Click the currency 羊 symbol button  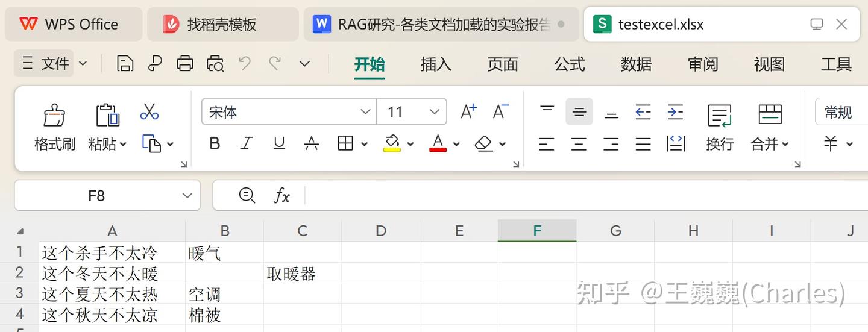831,143
